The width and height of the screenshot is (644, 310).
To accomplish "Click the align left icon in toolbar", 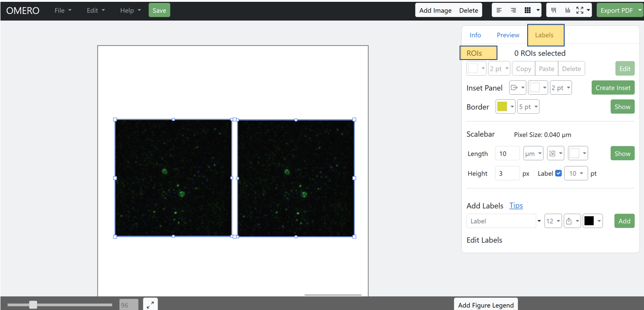I will point(499,10).
